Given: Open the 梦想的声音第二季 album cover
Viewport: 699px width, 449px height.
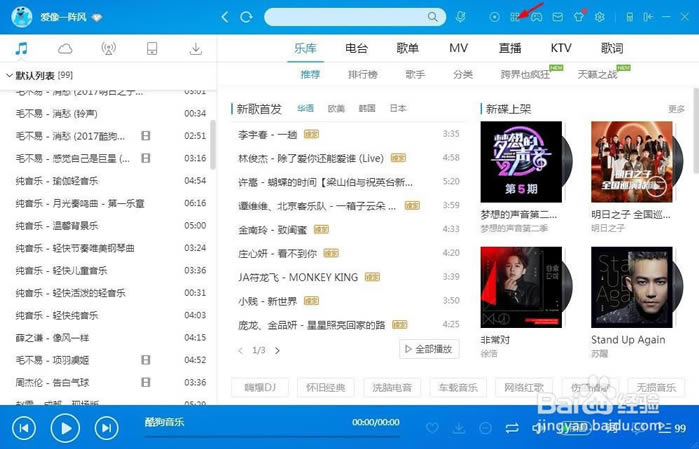Looking at the screenshot, I should 521,162.
